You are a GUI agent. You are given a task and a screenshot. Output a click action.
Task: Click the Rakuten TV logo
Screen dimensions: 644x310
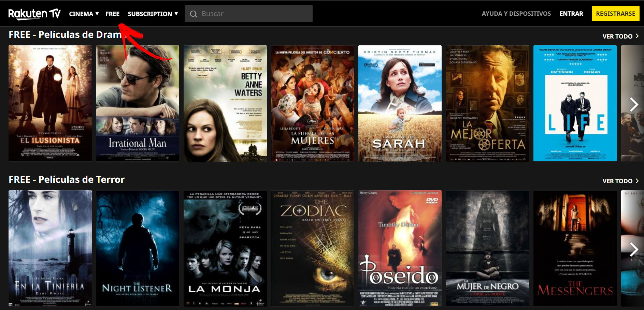pos(34,14)
